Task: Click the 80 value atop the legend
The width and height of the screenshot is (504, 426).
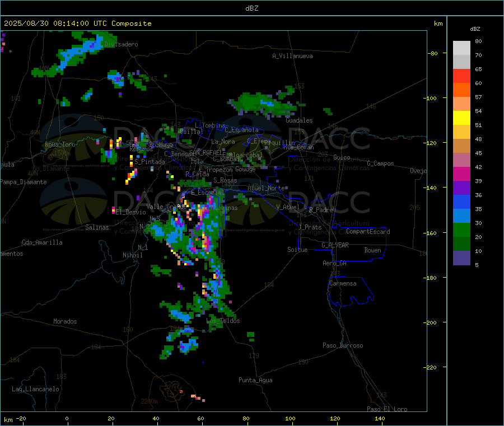Action: [x=478, y=41]
